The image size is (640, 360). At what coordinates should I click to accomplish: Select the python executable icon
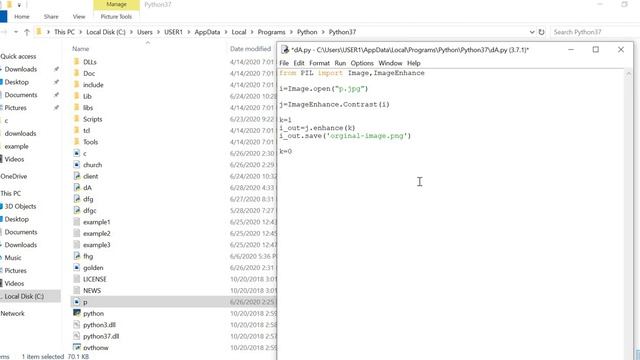point(76,313)
